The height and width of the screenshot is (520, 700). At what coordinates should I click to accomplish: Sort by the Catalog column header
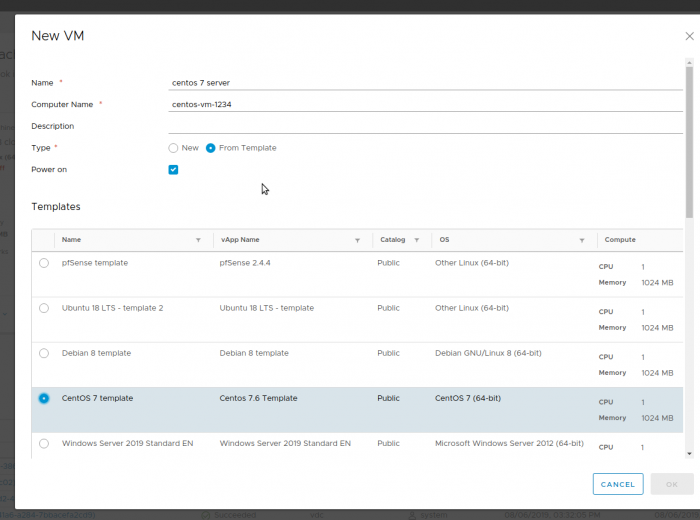pyautogui.click(x=392, y=240)
